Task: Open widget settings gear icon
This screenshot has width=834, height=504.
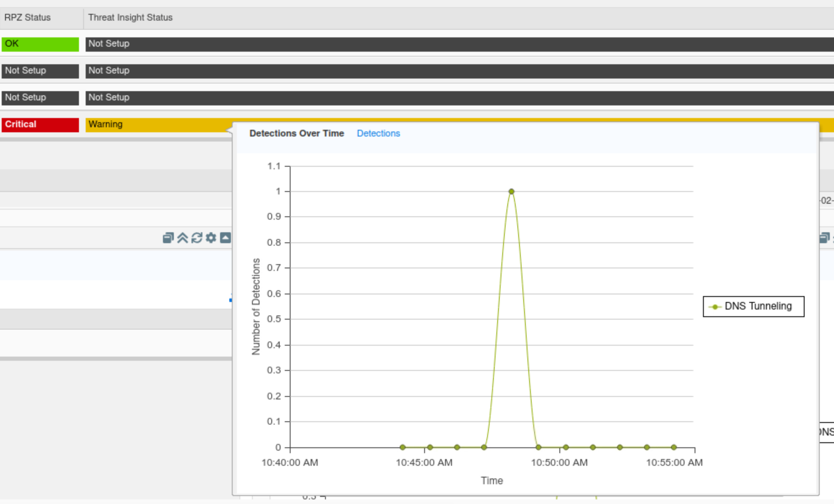Action: coord(211,238)
